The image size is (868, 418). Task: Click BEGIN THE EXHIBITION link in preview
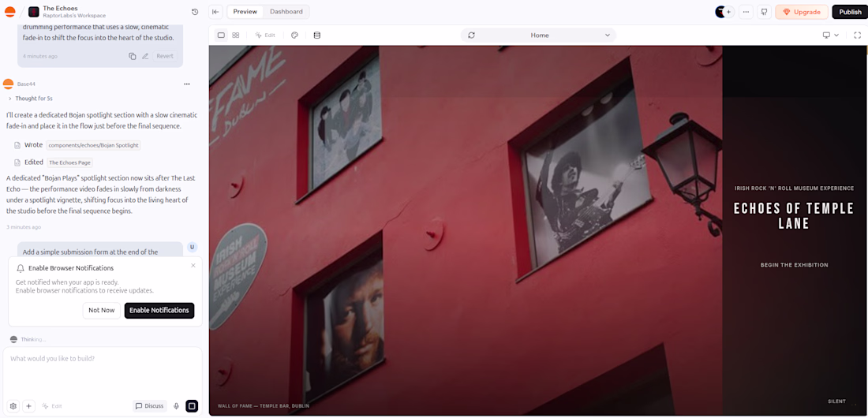point(794,265)
